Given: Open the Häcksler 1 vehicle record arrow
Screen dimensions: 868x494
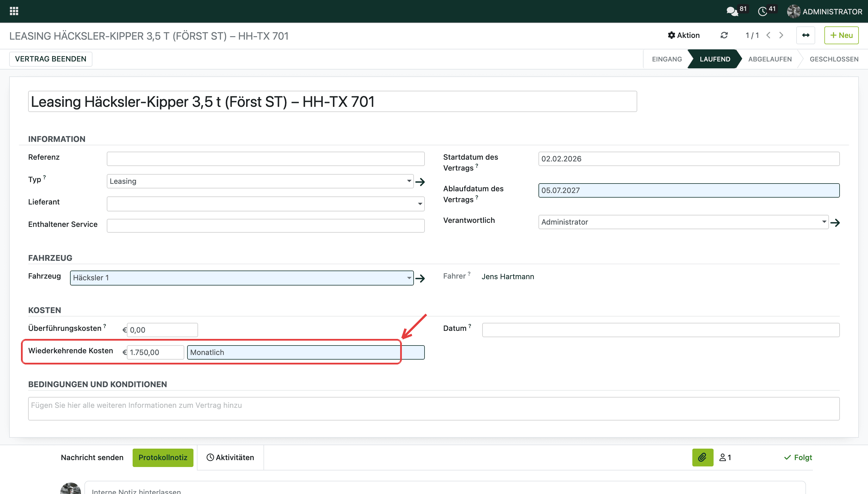Looking at the screenshot, I should coord(421,279).
